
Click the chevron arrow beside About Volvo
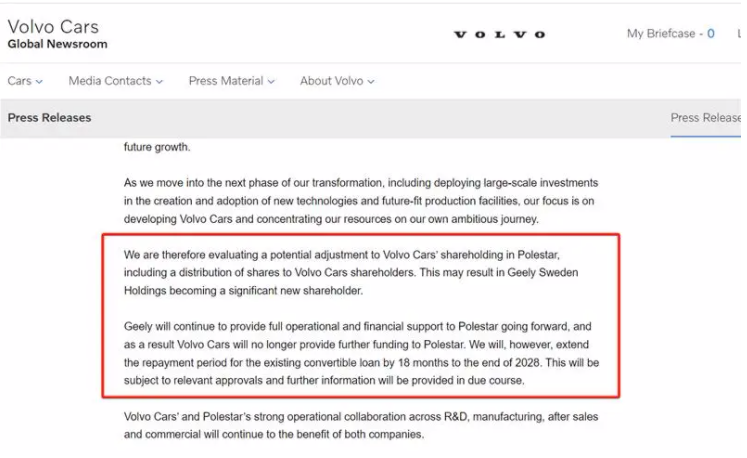pyautogui.click(x=371, y=82)
